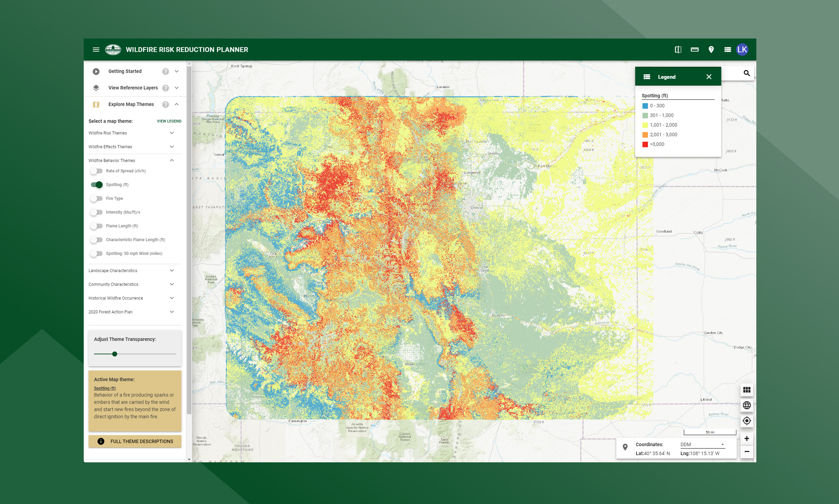Click the VIEW LEGEND link
Image resolution: width=839 pixels, height=504 pixels.
[169, 121]
